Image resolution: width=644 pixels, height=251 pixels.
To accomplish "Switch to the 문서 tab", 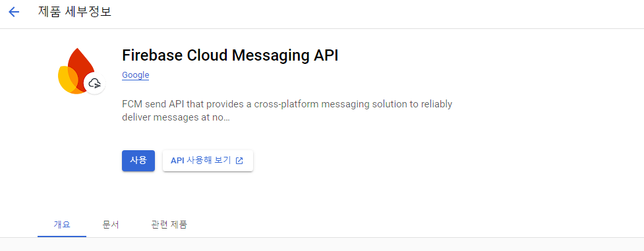I will point(111,225).
